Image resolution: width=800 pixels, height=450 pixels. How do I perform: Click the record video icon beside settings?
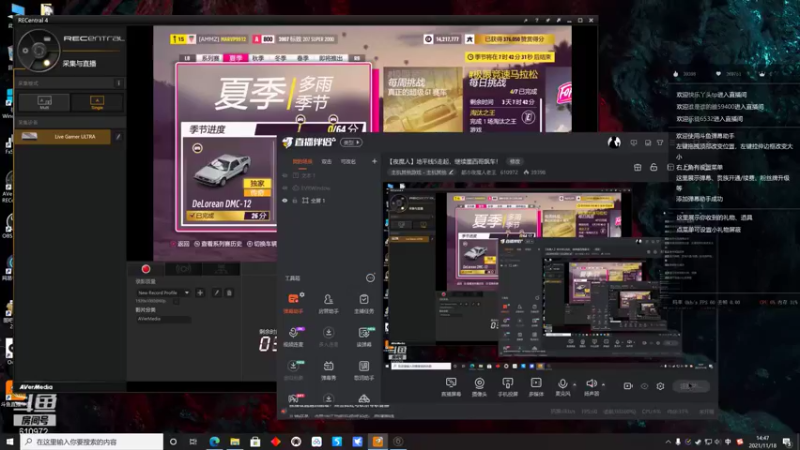coord(628,386)
